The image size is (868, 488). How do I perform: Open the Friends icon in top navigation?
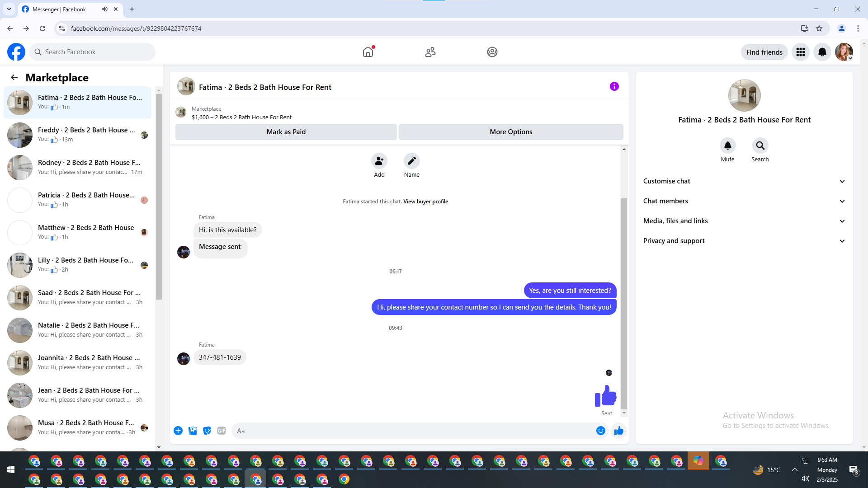pos(430,52)
